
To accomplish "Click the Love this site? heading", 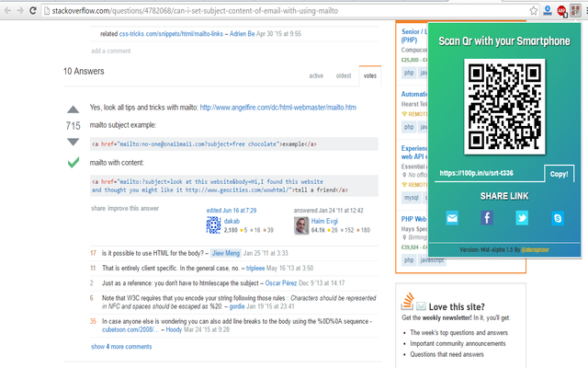I will tap(457, 306).
